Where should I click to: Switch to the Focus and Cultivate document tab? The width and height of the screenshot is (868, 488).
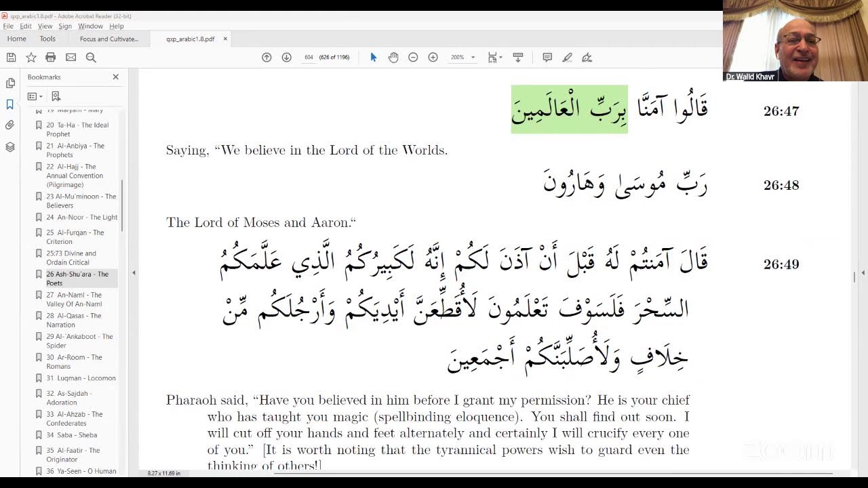[108, 39]
